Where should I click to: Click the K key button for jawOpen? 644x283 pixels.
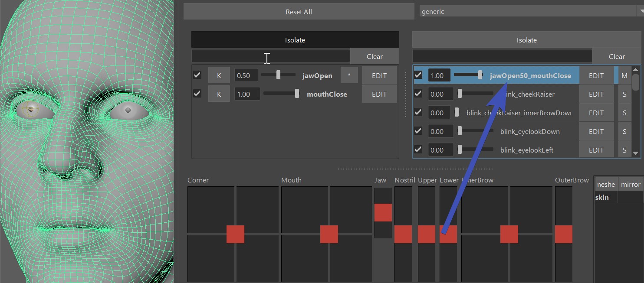pos(219,75)
